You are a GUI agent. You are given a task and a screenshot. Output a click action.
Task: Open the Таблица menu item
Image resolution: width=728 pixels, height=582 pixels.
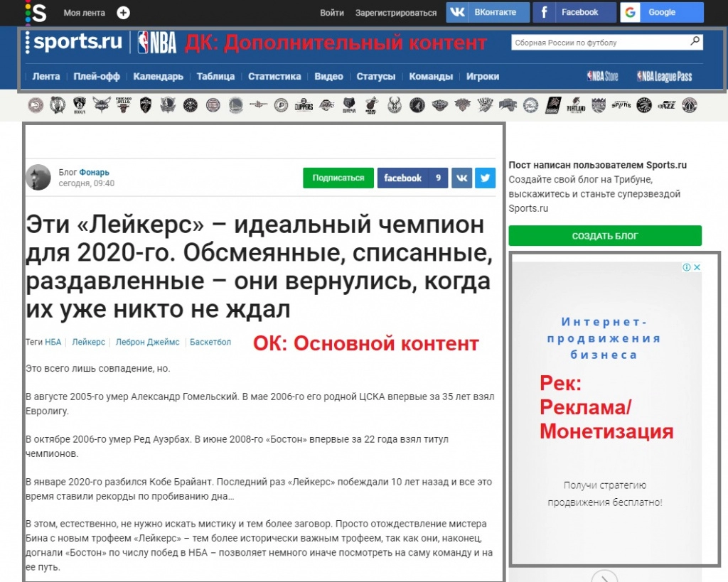[x=215, y=76]
